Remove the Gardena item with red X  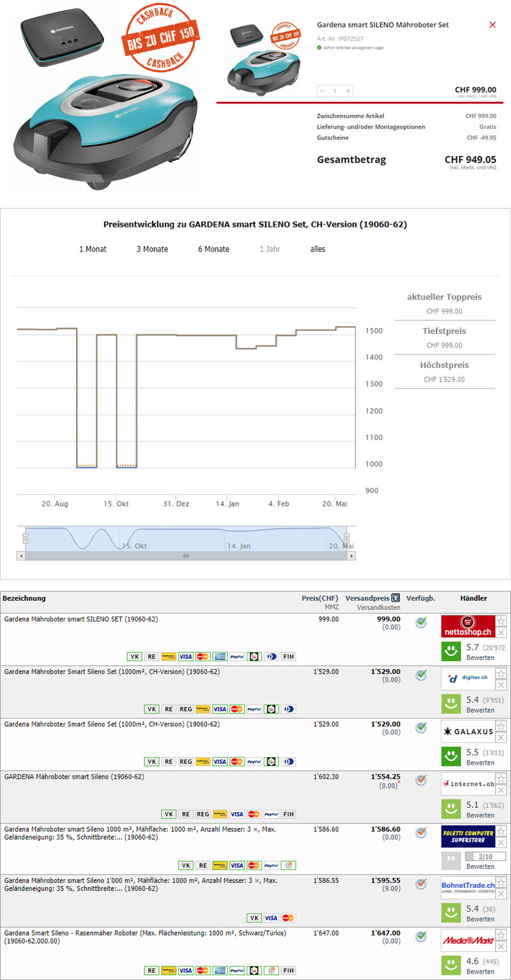[492, 25]
